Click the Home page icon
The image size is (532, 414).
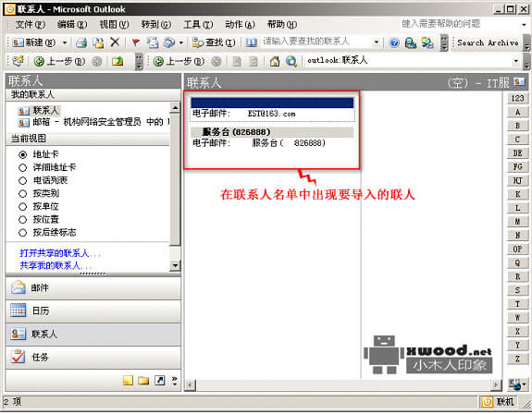point(274,61)
